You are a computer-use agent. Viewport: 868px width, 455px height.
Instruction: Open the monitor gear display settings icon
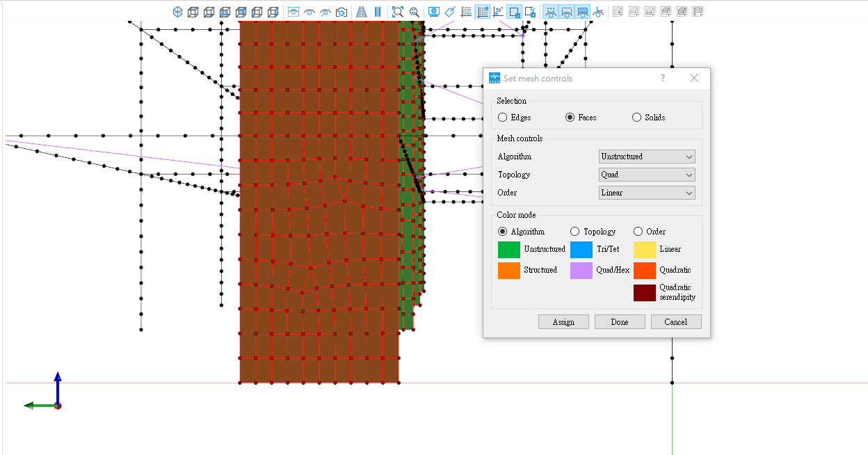pos(434,12)
